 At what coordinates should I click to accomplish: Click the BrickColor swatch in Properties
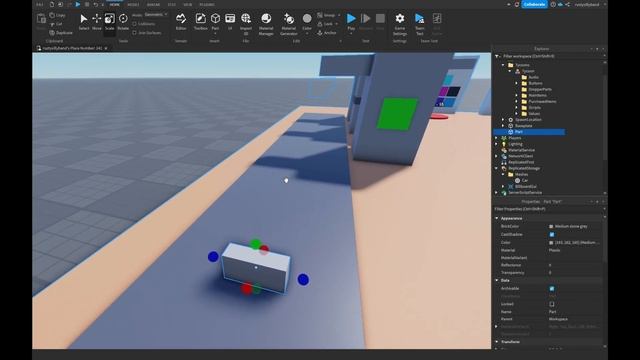click(551, 227)
